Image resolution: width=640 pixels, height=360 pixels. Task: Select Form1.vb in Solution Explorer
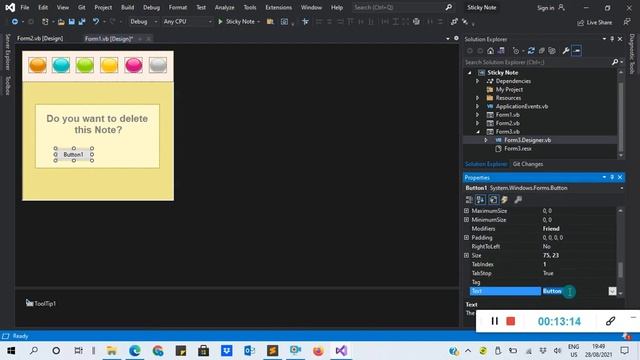coord(507,115)
